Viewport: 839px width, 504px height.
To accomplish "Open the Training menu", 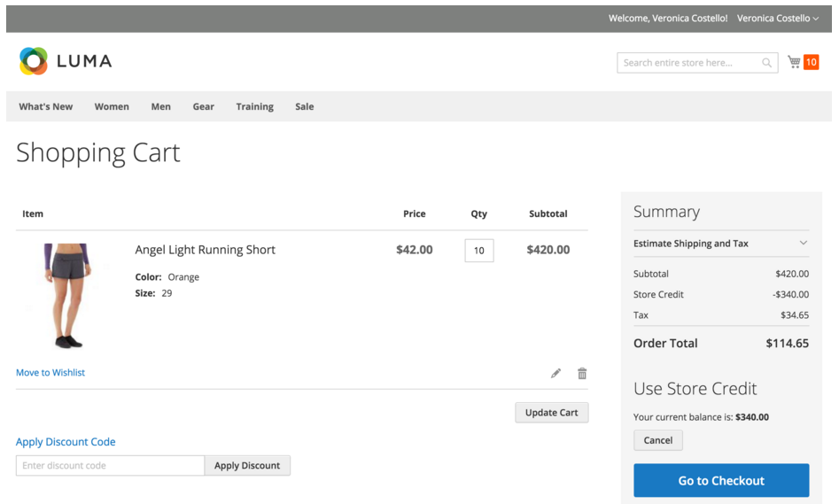I will [x=254, y=106].
